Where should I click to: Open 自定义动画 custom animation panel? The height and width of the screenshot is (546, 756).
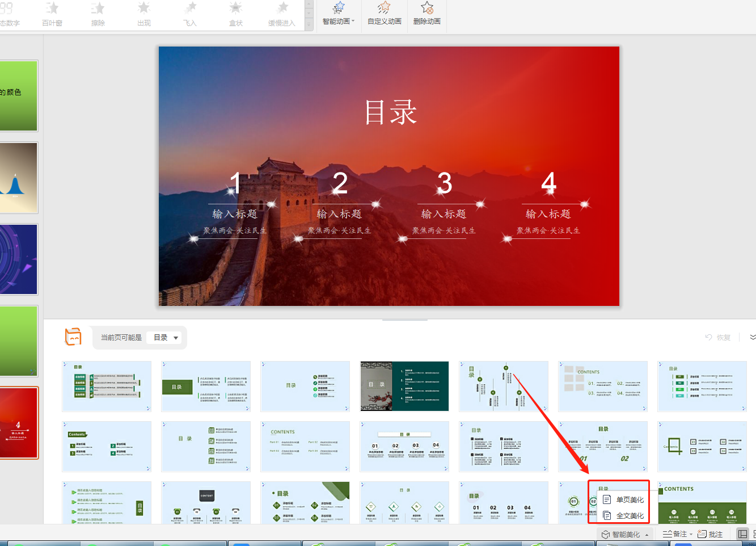pos(383,15)
